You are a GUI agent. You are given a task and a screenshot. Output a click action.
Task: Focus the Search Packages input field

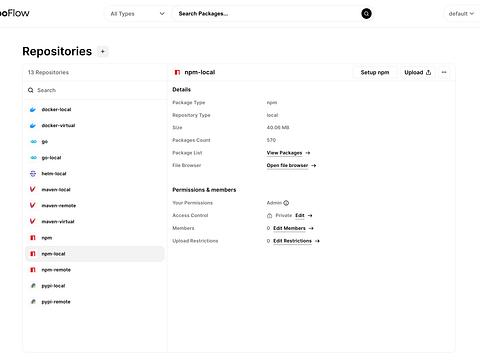click(x=267, y=14)
